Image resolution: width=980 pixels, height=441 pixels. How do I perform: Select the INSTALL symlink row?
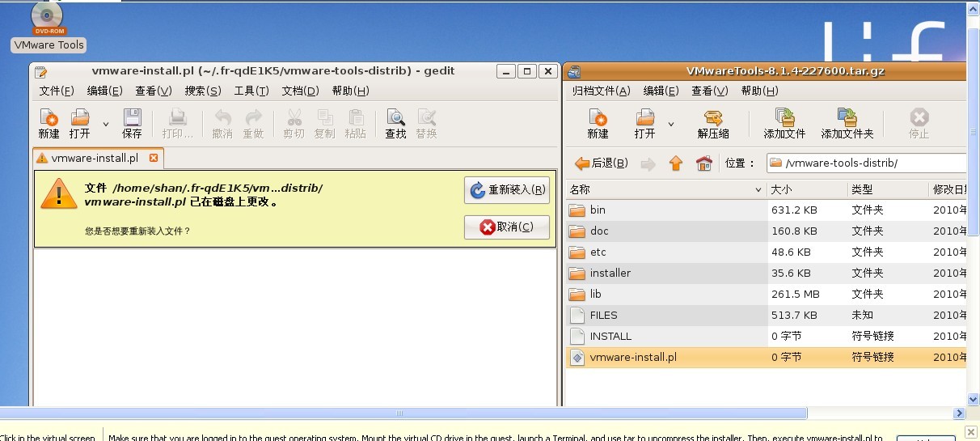(x=766, y=336)
